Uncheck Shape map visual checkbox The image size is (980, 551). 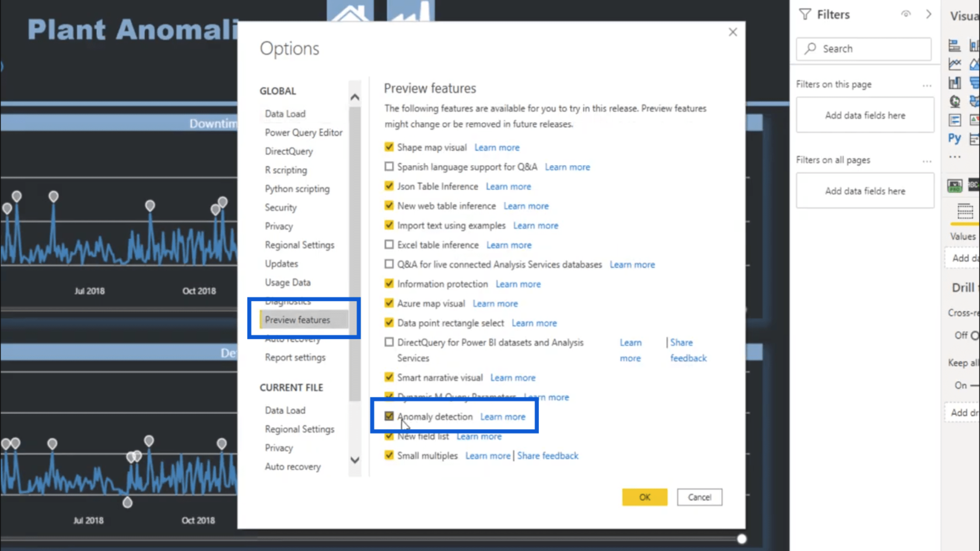[389, 147]
